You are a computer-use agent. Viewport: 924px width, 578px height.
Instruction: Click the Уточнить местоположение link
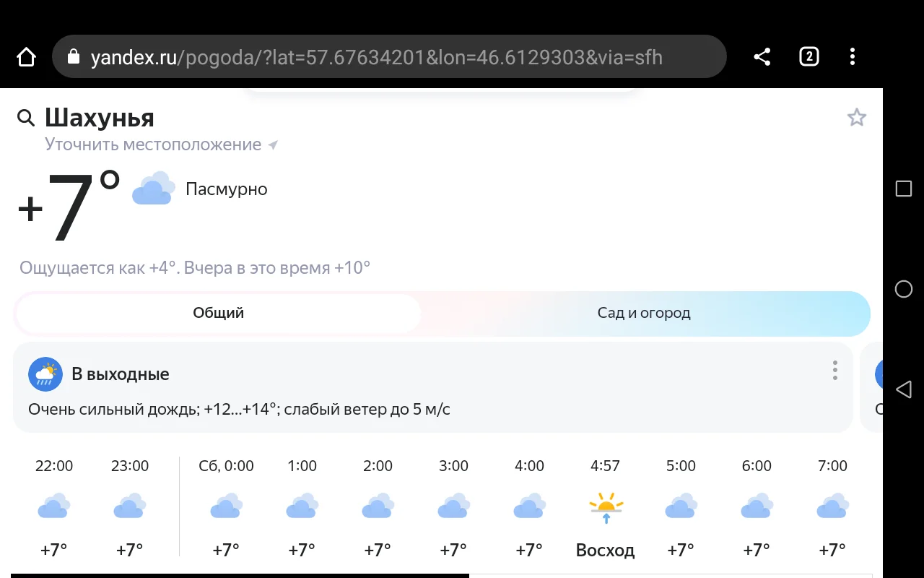[152, 144]
